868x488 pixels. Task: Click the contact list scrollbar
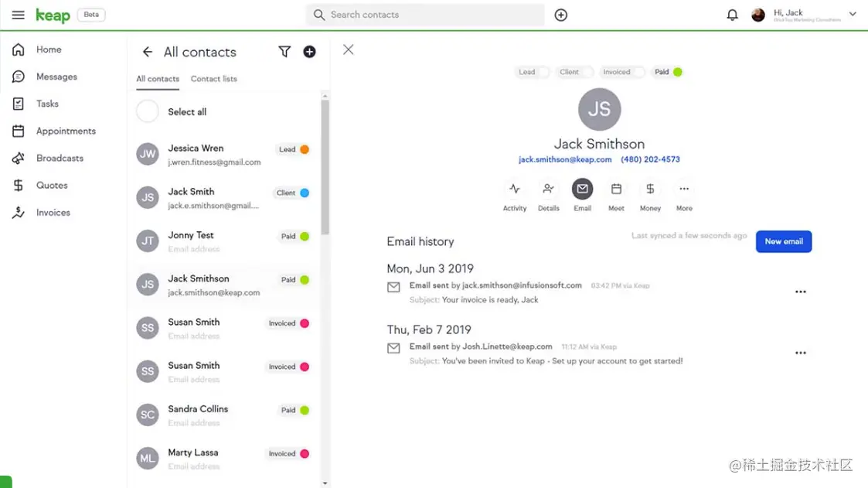325,167
